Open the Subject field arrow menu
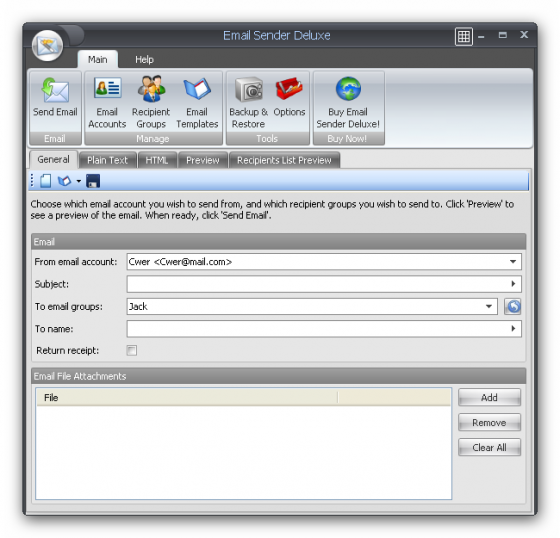The width and height of the screenshot is (560, 538). 513,284
